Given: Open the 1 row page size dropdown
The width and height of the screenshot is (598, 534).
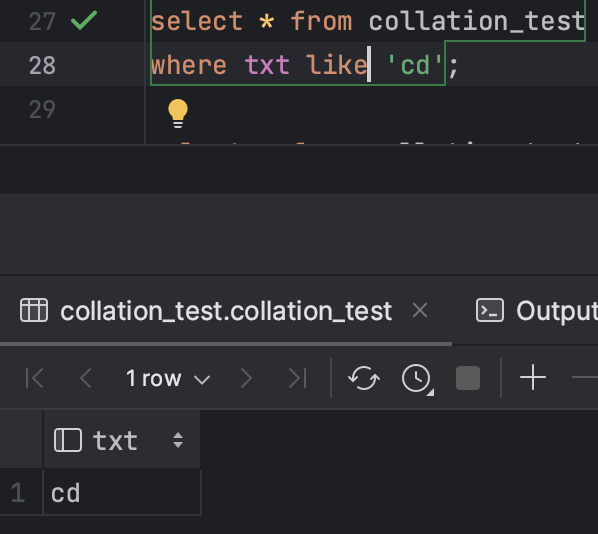Looking at the screenshot, I should 168,379.
